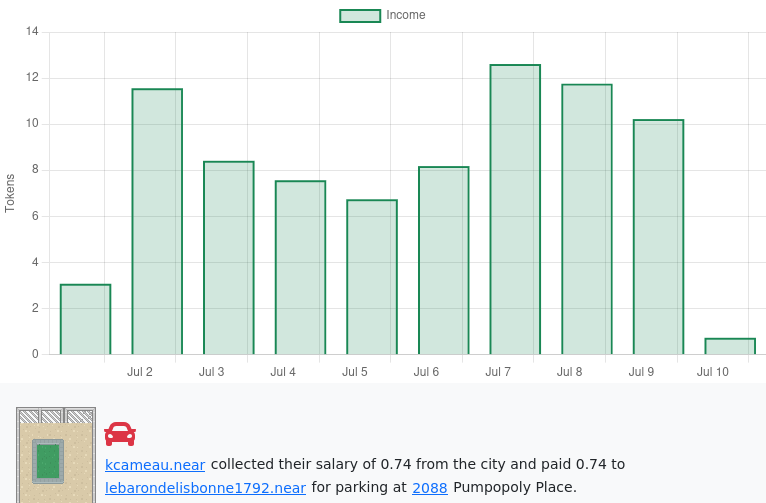Click the 14 y-axis value
The height and width of the screenshot is (503, 766).
click(32, 32)
